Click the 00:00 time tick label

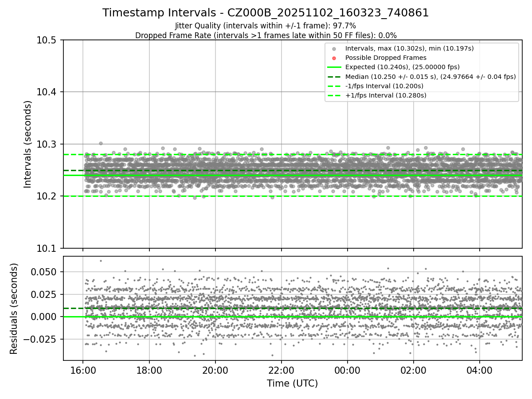347,369
